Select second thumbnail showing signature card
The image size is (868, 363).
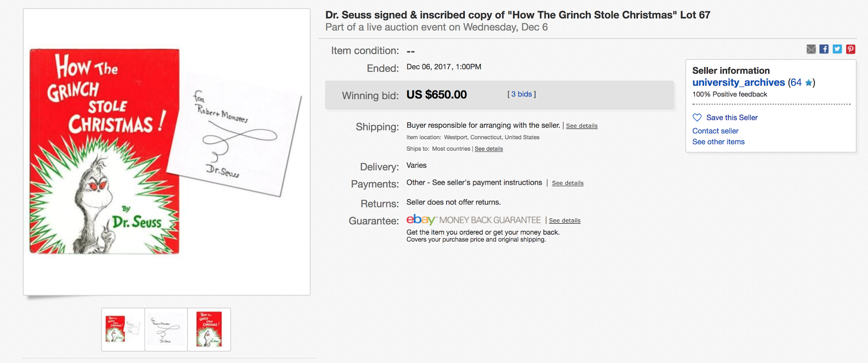click(166, 329)
